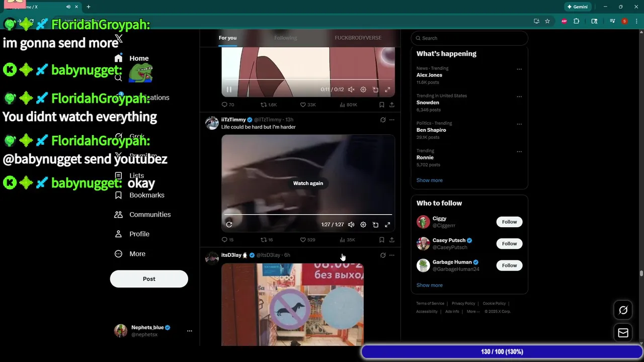The image size is (644, 362).
Task: Open iiTzTimmy's profile avatar
Action: tap(212, 123)
